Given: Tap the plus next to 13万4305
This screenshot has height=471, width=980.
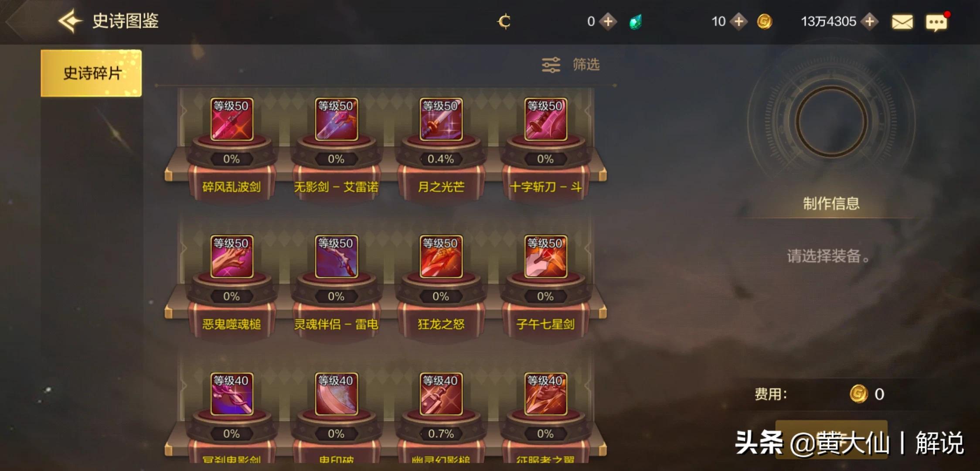Looking at the screenshot, I should 870,21.
